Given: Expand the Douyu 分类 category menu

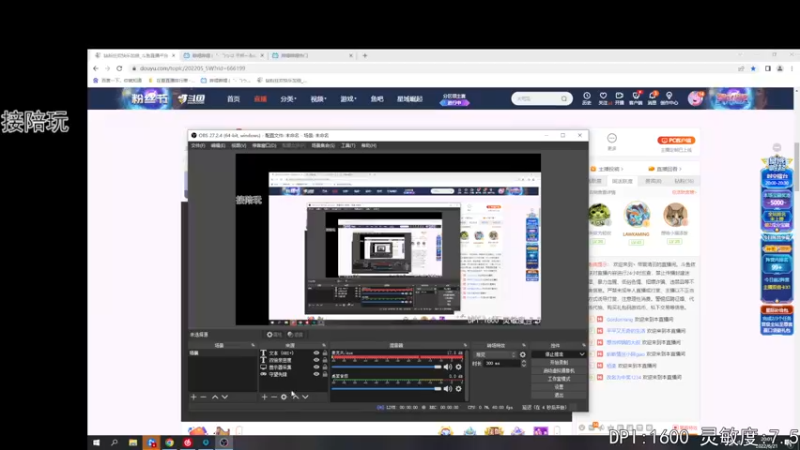Looking at the screenshot, I should [288, 99].
